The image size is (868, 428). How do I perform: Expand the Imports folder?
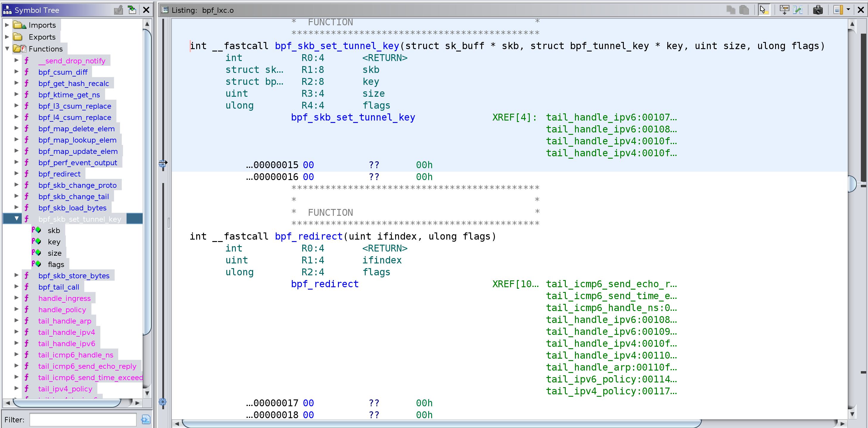click(x=7, y=25)
